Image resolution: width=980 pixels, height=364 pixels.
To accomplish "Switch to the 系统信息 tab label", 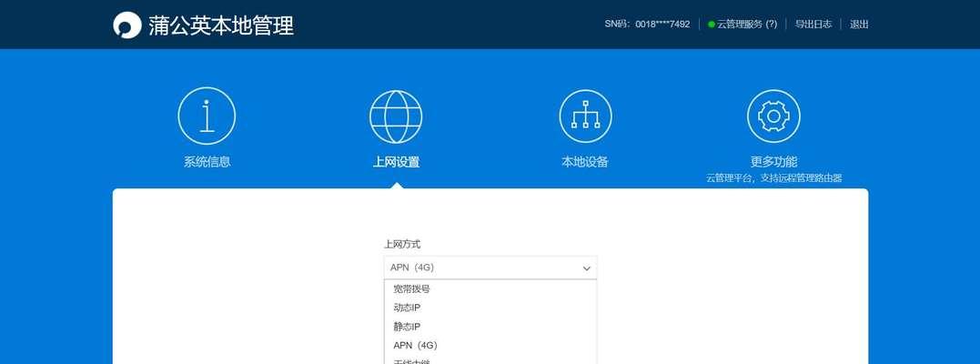I will pyautogui.click(x=207, y=162).
